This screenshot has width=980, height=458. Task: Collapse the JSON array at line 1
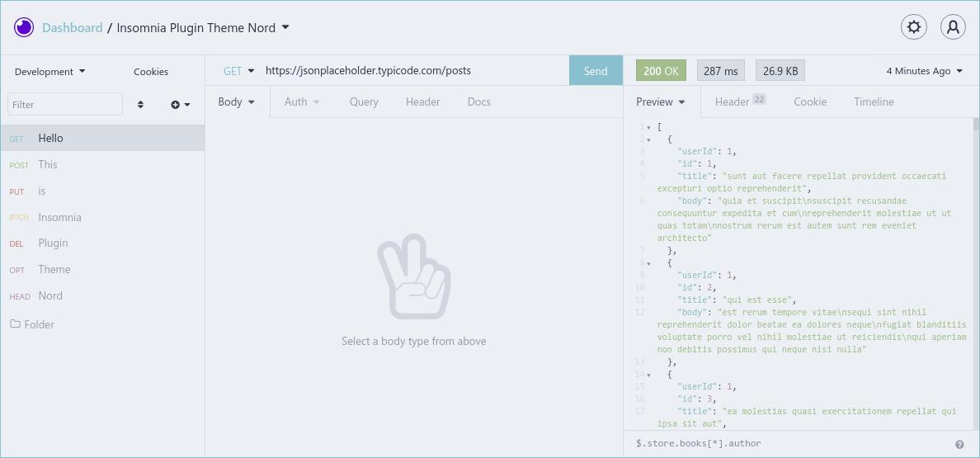648,127
